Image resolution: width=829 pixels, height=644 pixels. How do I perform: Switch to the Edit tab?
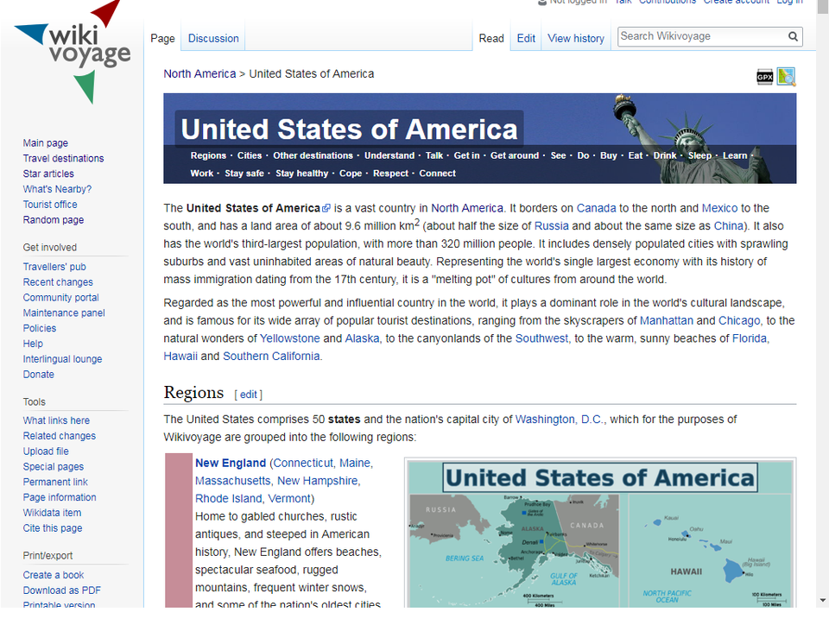526,38
